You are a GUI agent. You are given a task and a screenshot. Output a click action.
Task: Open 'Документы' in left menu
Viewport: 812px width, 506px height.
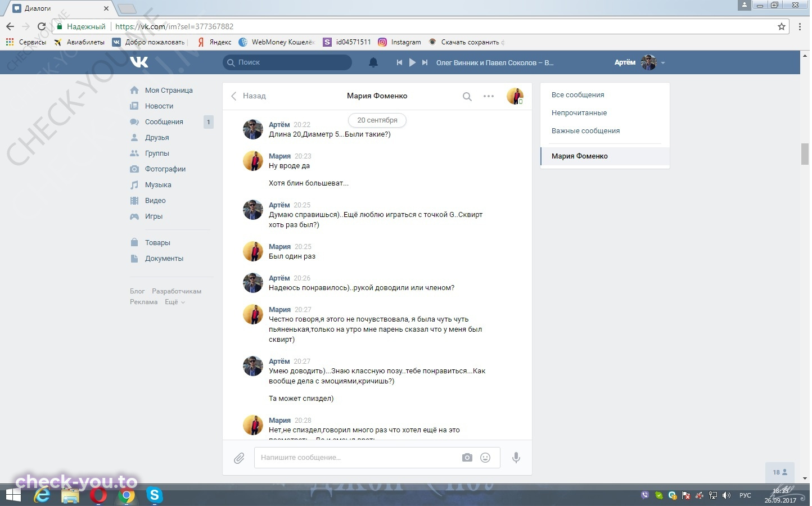click(x=164, y=258)
